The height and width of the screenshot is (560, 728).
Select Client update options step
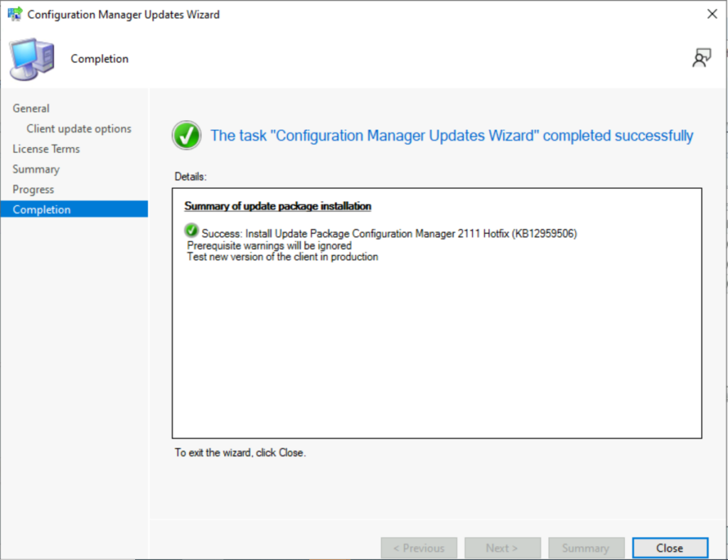[79, 129]
